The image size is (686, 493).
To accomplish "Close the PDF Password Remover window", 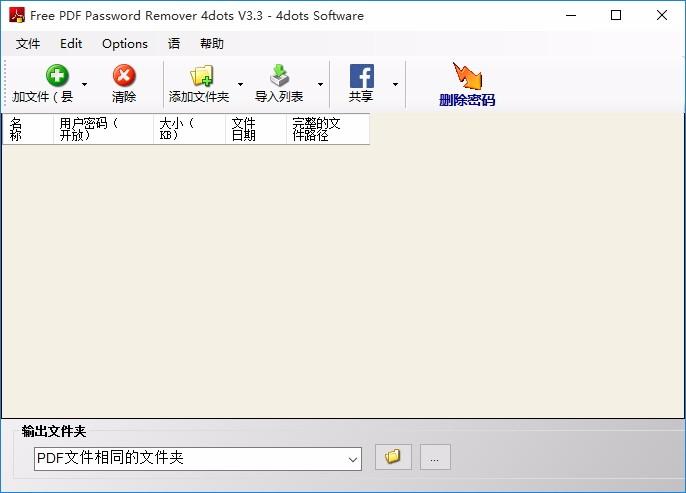I will point(662,15).
